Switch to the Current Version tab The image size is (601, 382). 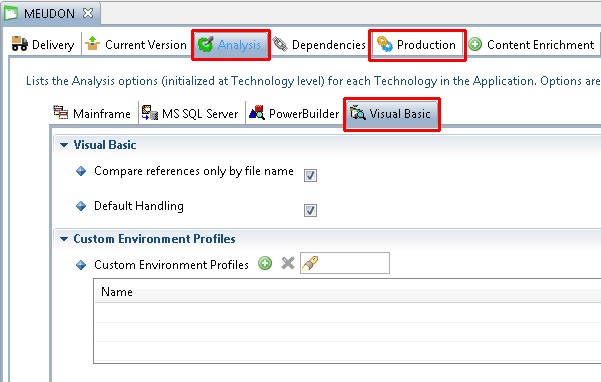tap(136, 45)
